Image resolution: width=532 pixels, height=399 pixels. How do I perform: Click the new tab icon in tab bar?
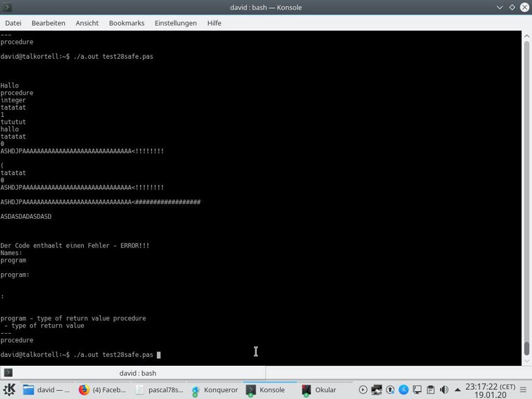(x=8, y=373)
